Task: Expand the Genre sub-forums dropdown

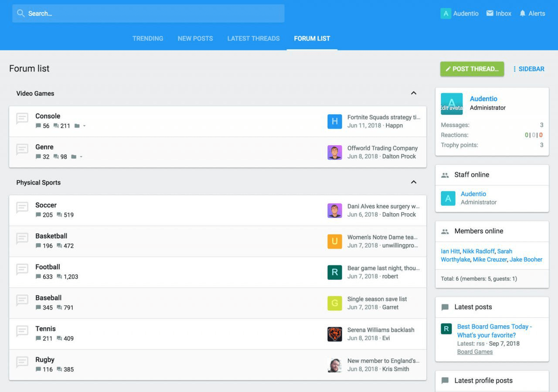Action: [81, 157]
